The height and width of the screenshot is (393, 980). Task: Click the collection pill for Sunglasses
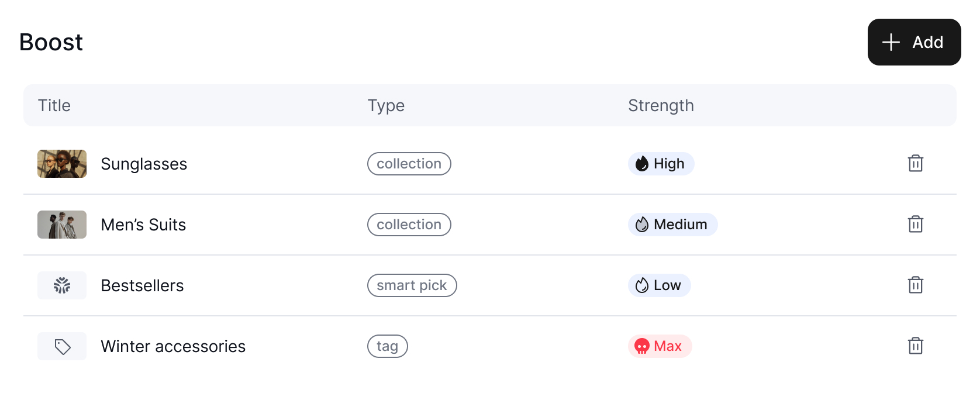coord(409,164)
